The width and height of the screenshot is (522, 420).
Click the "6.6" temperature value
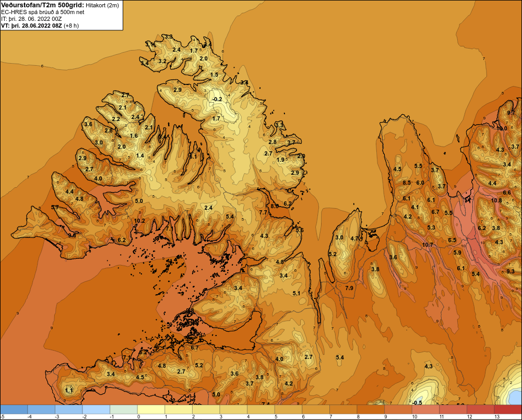507,193
